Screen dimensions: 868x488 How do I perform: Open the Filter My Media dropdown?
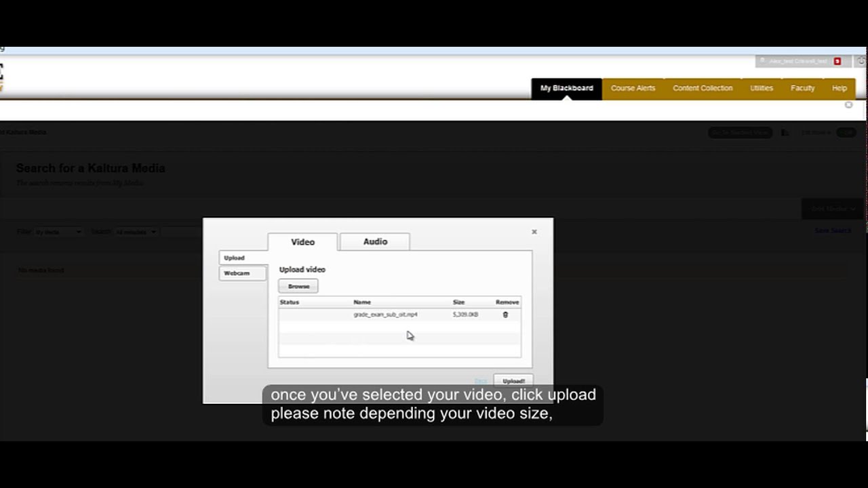(58, 232)
